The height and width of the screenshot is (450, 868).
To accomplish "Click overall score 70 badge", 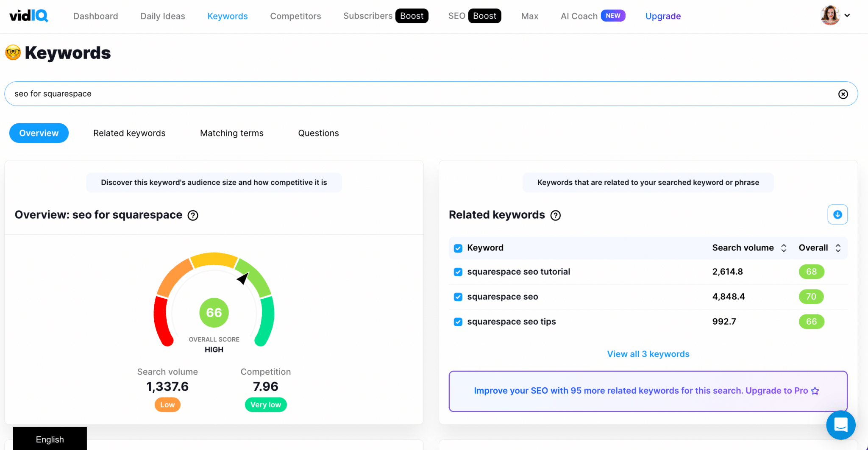I will (x=811, y=297).
